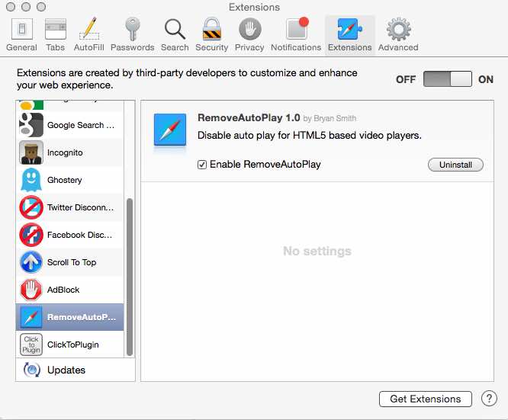Open the Advanced gear pane
Image resolution: width=508 pixels, height=420 pixels.
click(x=398, y=34)
